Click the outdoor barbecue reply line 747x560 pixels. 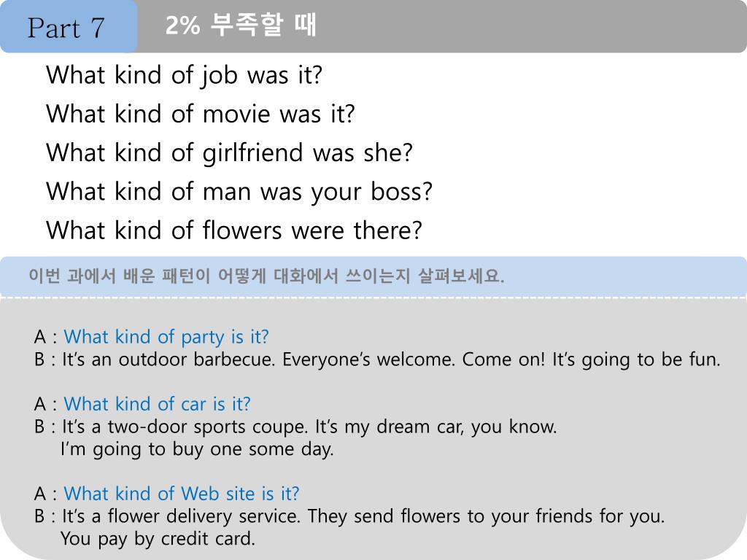(391, 359)
